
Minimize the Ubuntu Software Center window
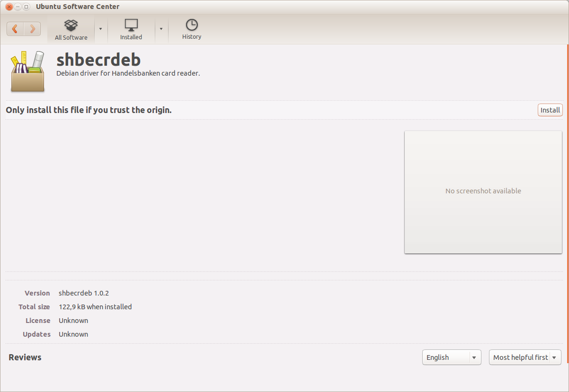click(x=18, y=7)
